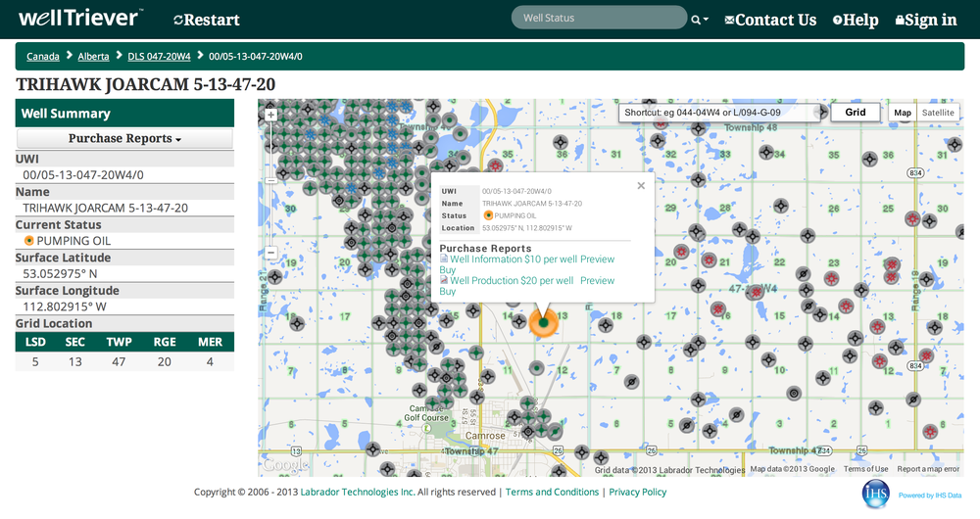The height and width of the screenshot is (519, 980).
Task: Click Report a map error
Action: coord(928,469)
